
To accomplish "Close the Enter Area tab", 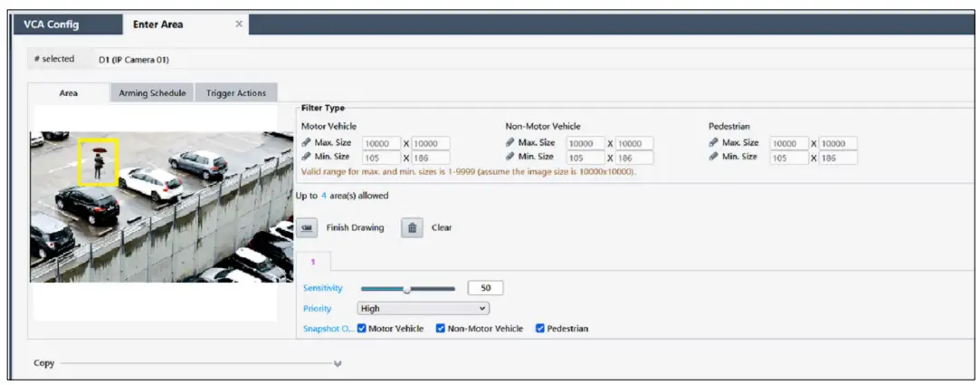I will 239,24.
